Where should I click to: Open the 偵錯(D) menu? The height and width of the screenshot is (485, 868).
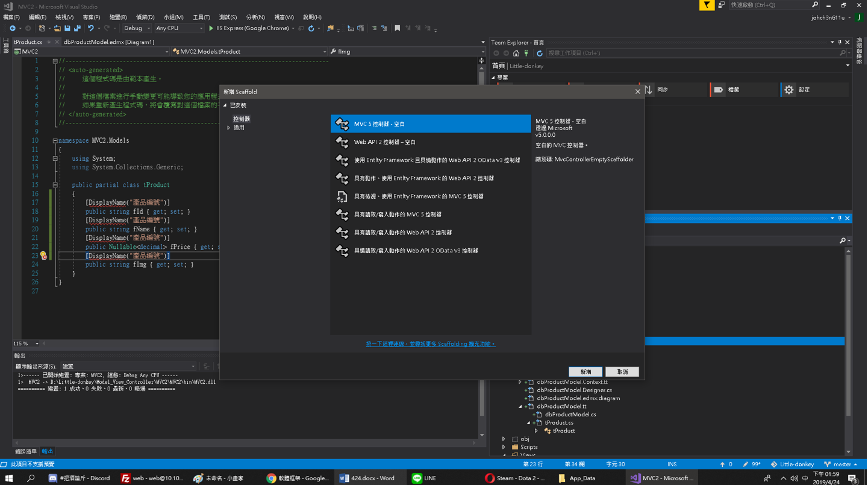coord(145,17)
